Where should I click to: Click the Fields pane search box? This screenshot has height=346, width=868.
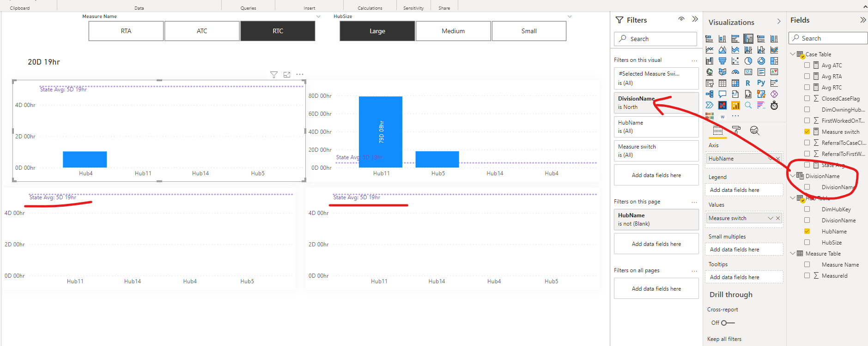tap(828, 38)
